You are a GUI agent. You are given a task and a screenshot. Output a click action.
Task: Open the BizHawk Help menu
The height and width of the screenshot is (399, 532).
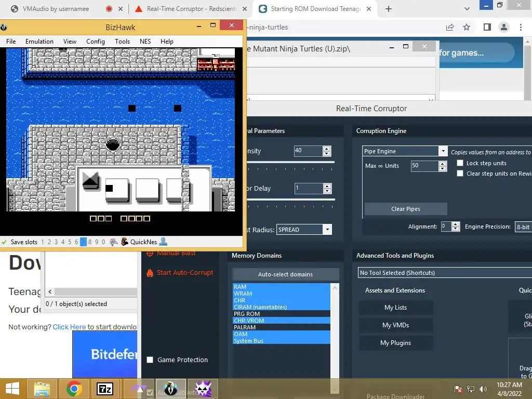(167, 42)
